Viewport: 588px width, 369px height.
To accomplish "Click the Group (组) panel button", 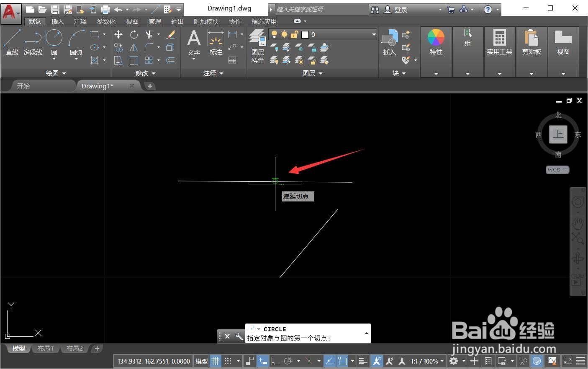I will coord(468,38).
